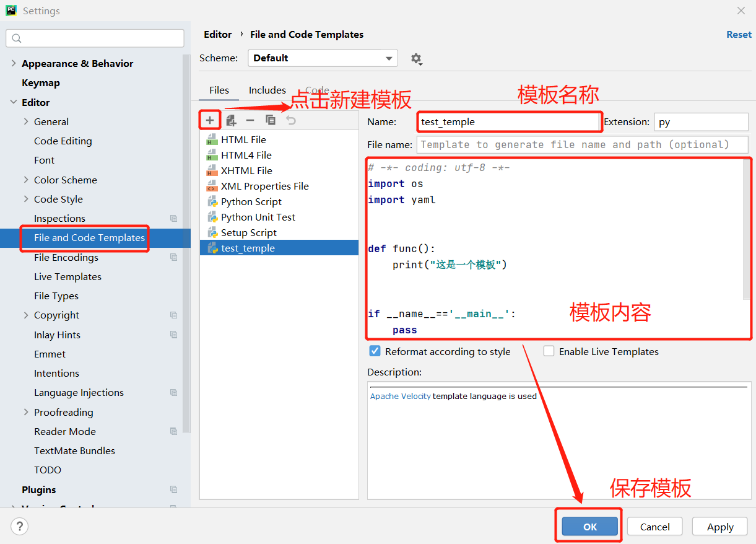Click the search magnifier icon in settings

click(x=17, y=38)
